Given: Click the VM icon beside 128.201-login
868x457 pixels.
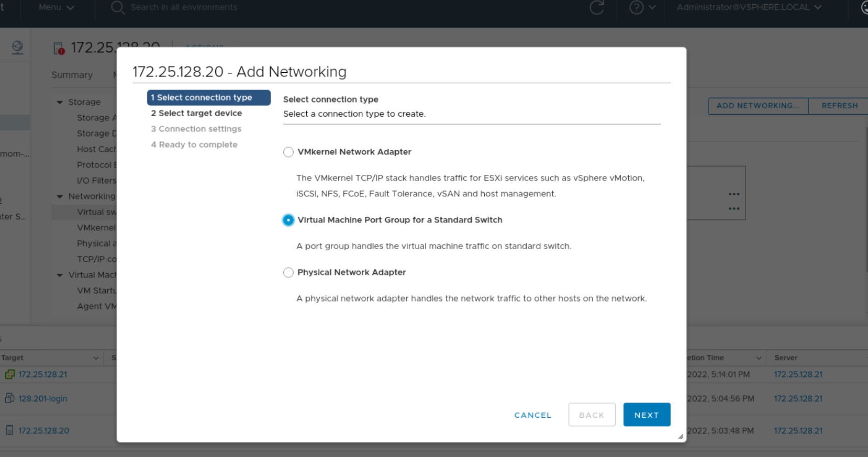Looking at the screenshot, I should 9,398.
